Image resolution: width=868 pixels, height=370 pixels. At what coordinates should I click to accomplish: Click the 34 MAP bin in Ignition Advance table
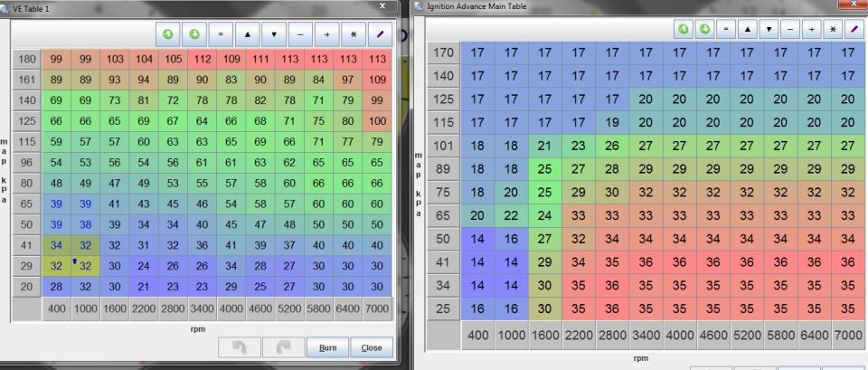pyautogui.click(x=443, y=285)
